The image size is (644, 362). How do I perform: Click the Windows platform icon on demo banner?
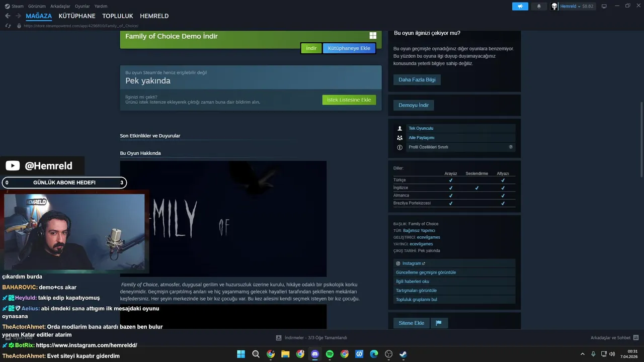[373, 36]
